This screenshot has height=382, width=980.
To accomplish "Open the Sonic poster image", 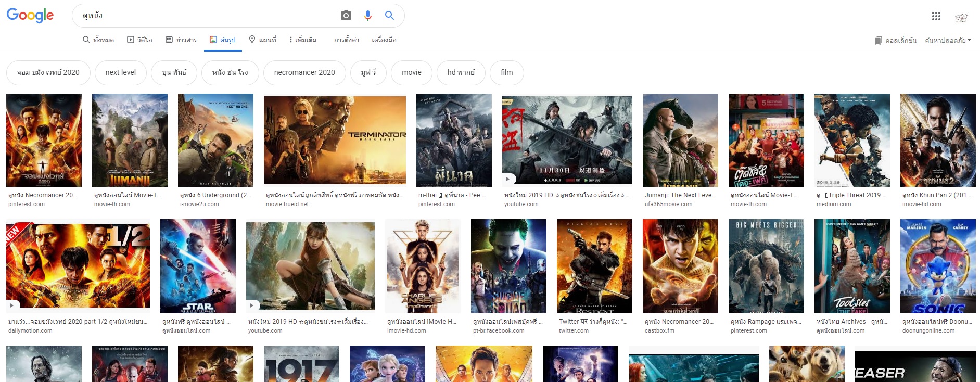I will click(x=938, y=266).
